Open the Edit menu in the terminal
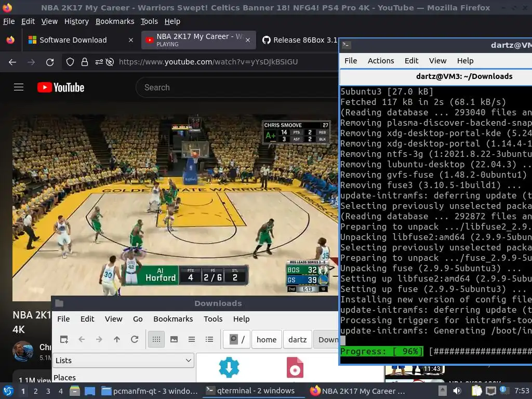Viewport: 532px width, 399px height. [x=411, y=61]
